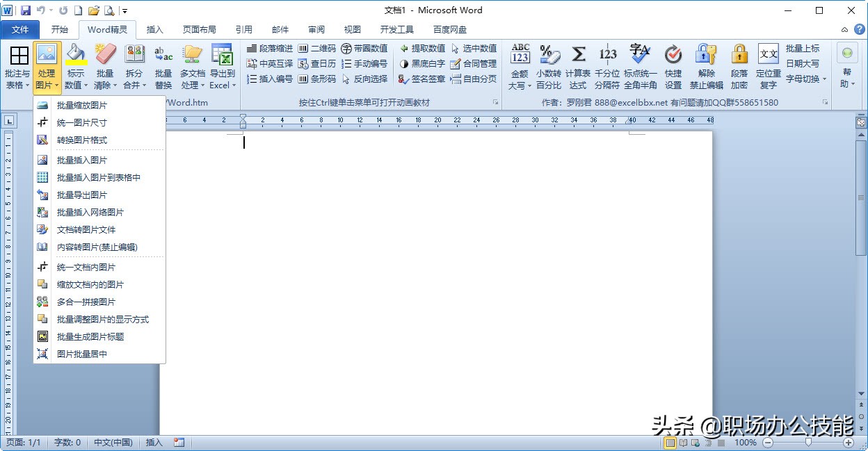Click the 小数转百分比 icon
Viewport: 868px width, 451px height.
pos(549,67)
